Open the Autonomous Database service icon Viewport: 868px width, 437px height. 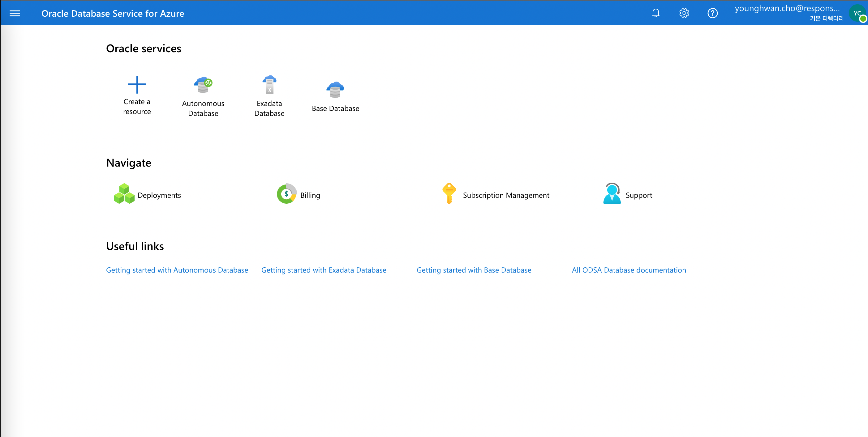[x=203, y=84]
